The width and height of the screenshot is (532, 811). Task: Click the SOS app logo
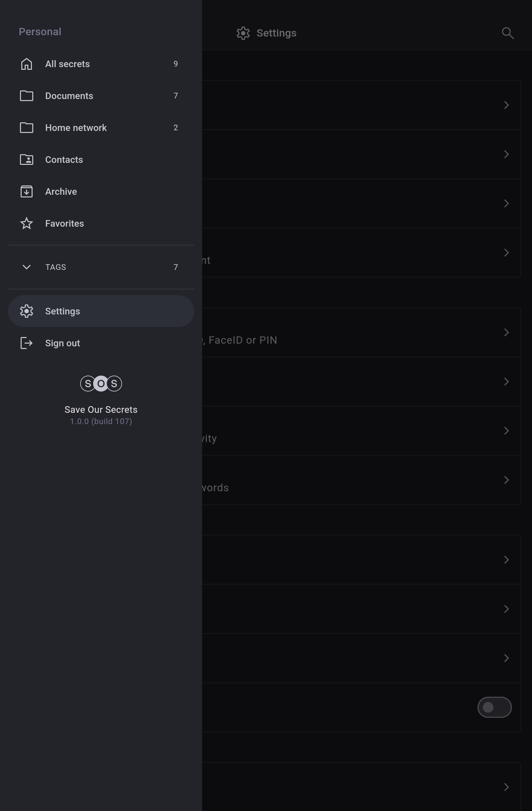[101, 384]
